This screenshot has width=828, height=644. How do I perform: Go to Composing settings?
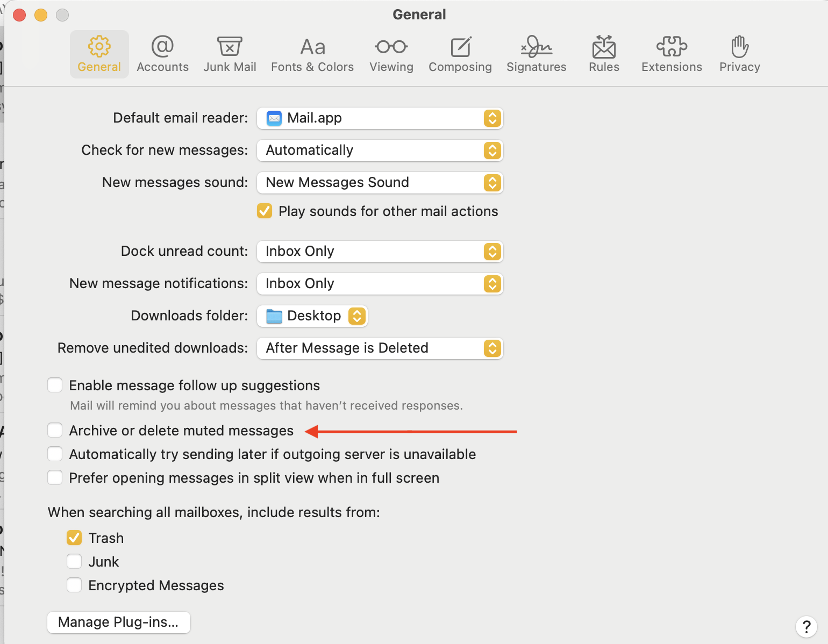click(460, 54)
